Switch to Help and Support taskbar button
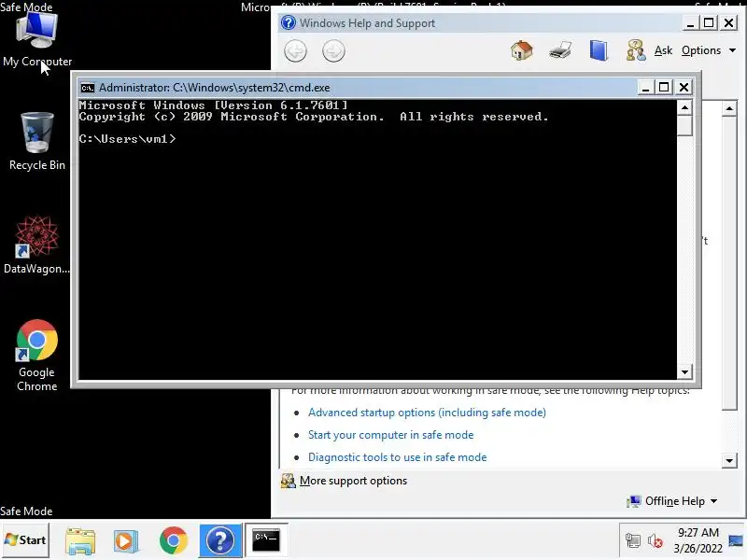 point(220,540)
